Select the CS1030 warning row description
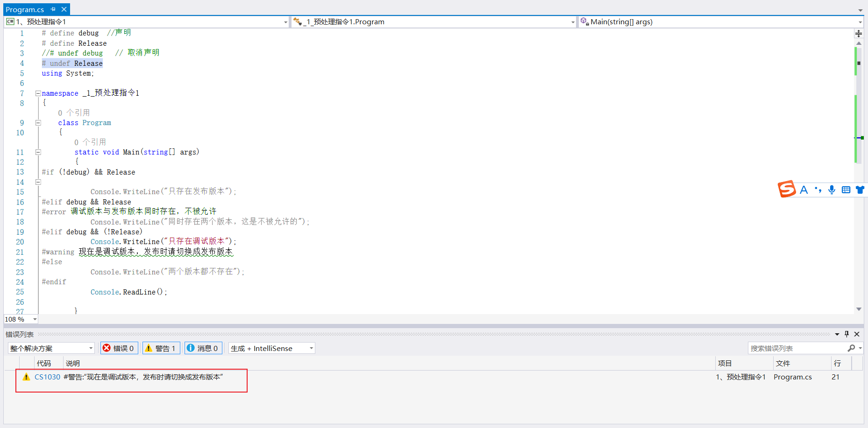The image size is (868, 428). coord(143,377)
